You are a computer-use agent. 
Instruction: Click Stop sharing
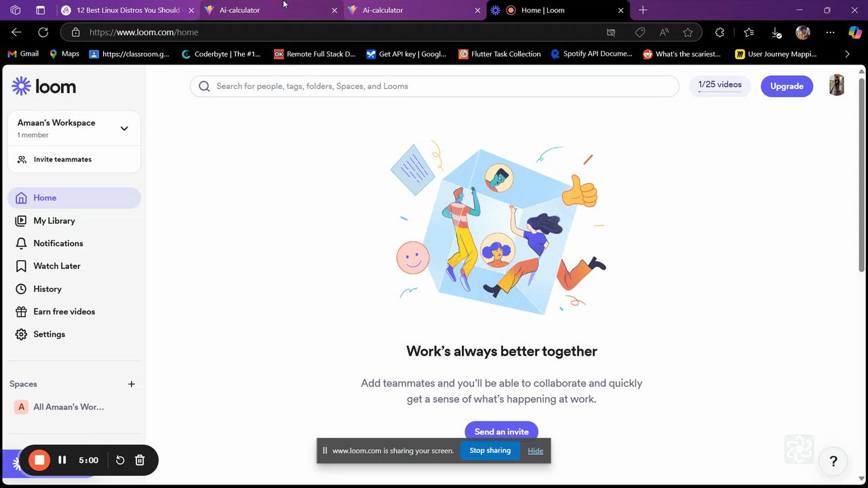[490, 451]
